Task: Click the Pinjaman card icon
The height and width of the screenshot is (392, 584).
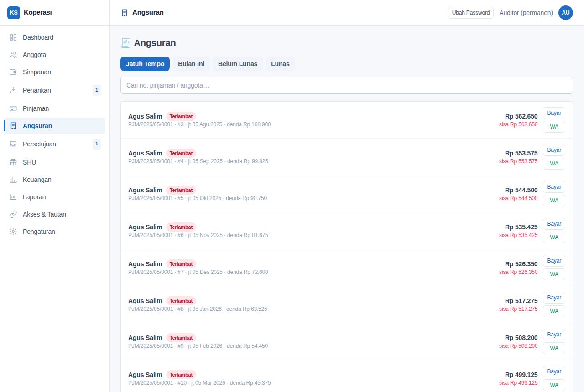Action: coord(13,108)
